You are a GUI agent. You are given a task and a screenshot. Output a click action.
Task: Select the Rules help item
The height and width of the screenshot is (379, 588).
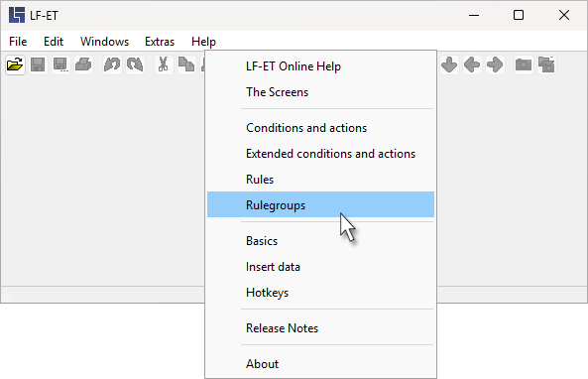[320, 180]
